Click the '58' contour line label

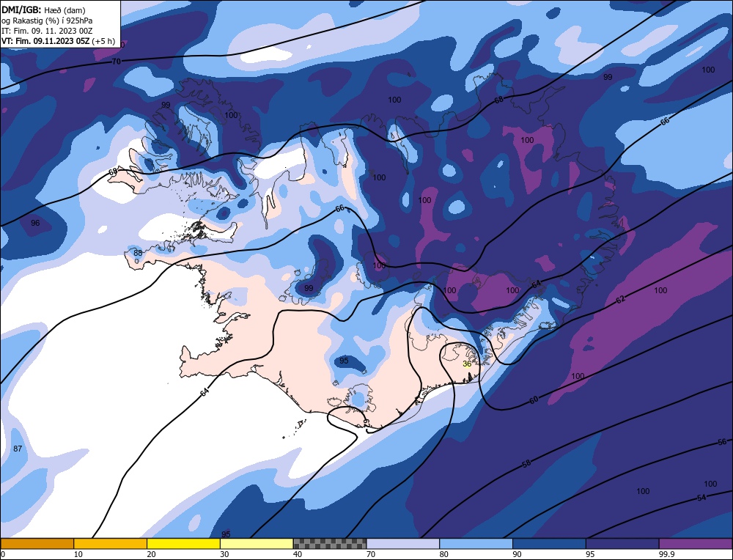tap(526, 463)
